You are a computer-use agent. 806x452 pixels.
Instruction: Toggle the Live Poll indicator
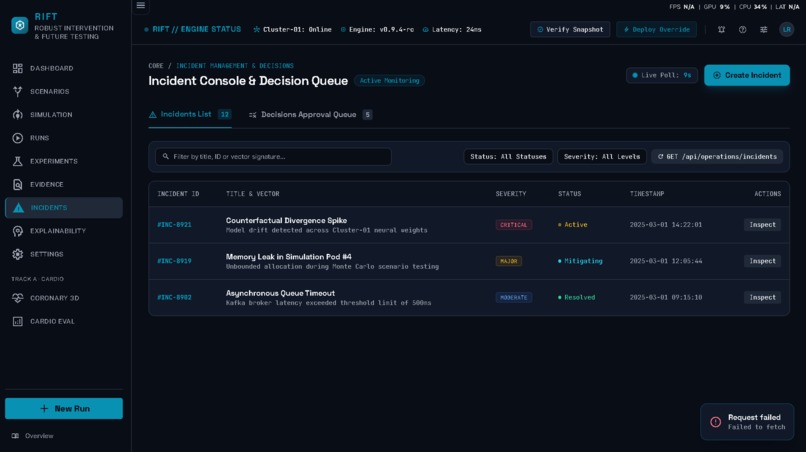[x=662, y=75]
